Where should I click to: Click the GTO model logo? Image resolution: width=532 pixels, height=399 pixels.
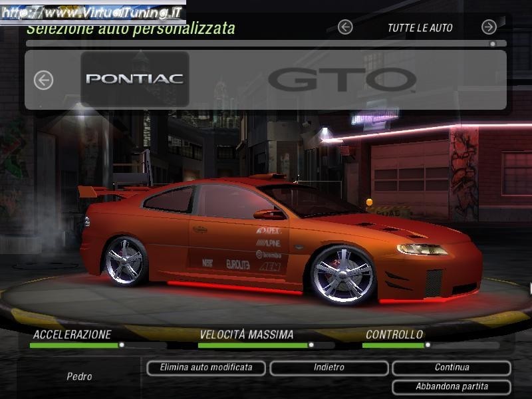[x=342, y=79]
